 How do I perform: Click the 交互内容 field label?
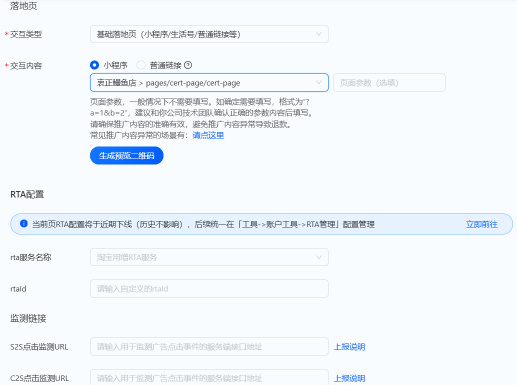pyautogui.click(x=26, y=66)
